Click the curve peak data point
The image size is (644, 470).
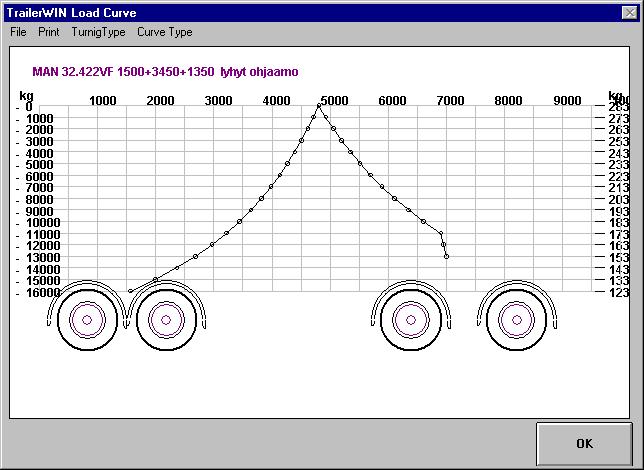[x=319, y=106]
